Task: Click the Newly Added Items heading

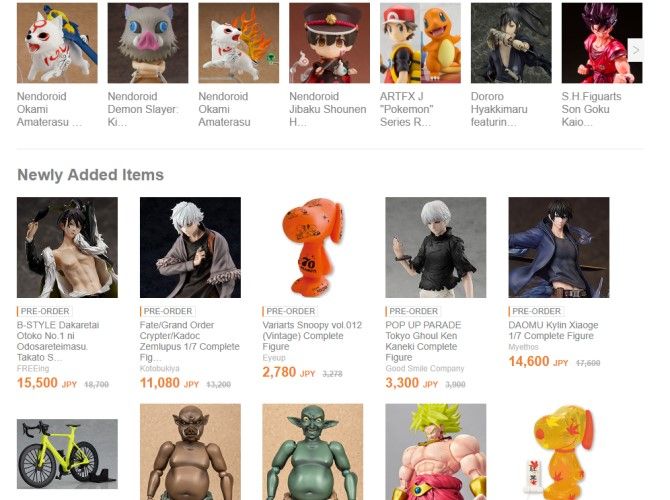Action: (x=90, y=175)
